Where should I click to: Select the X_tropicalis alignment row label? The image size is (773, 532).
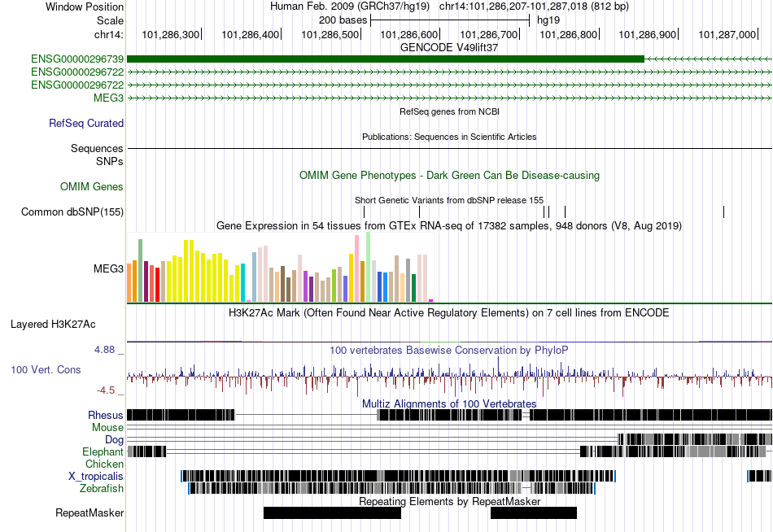[x=96, y=477]
